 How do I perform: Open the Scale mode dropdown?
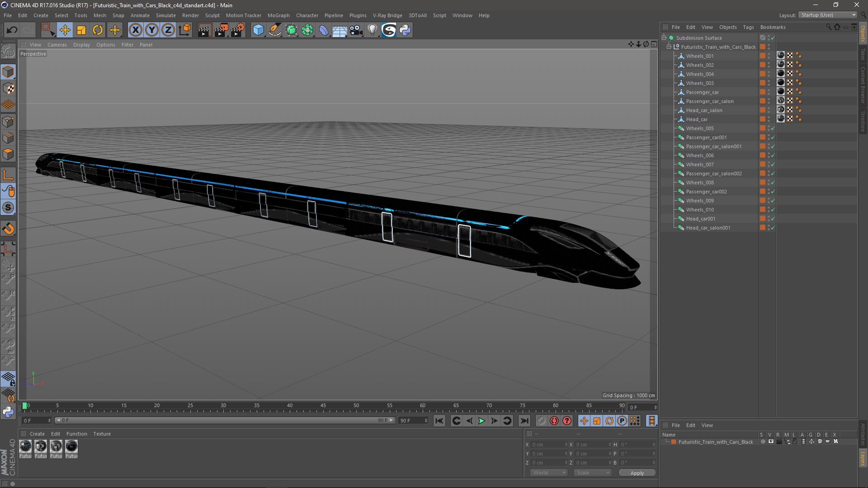[593, 473]
